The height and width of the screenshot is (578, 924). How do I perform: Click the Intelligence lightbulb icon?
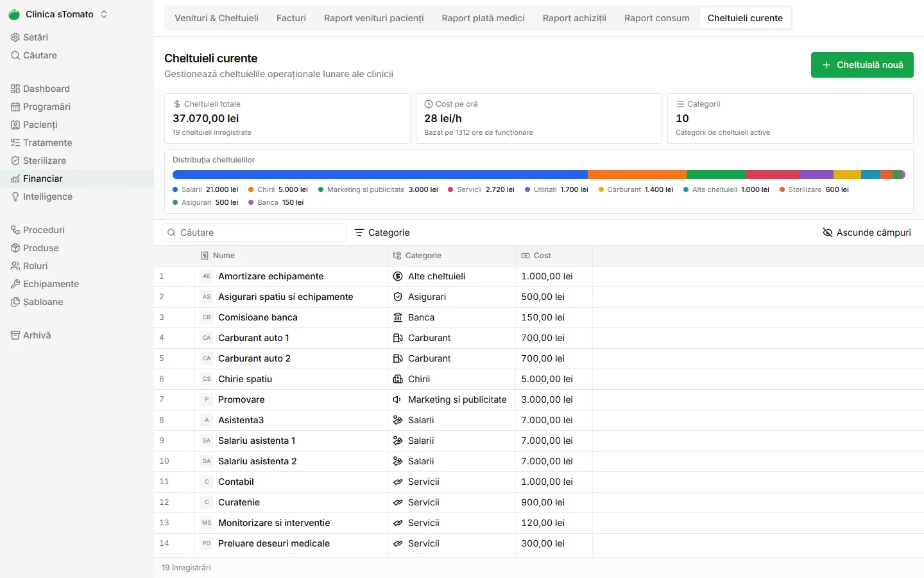coord(15,197)
